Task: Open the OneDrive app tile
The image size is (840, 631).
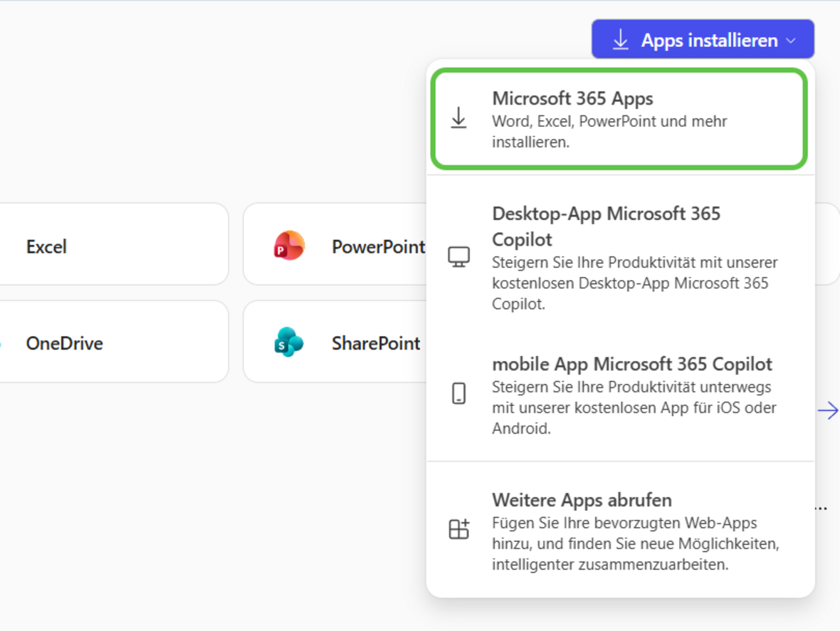Action: pos(64,343)
